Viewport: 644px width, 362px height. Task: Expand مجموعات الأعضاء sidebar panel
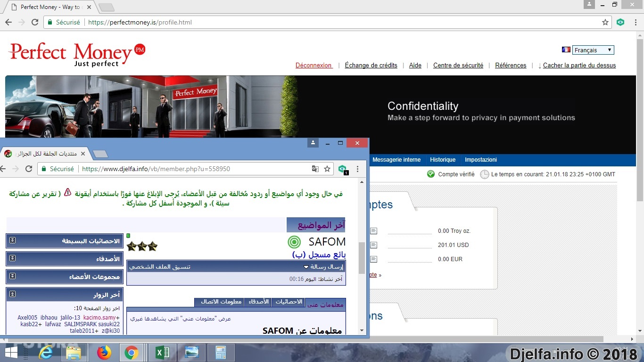(x=13, y=276)
